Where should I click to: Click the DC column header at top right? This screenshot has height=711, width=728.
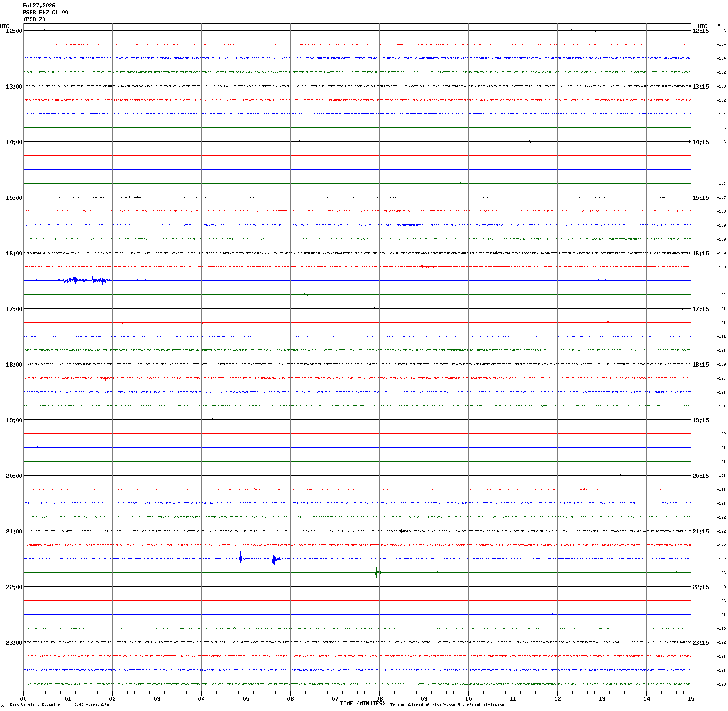[719, 25]
